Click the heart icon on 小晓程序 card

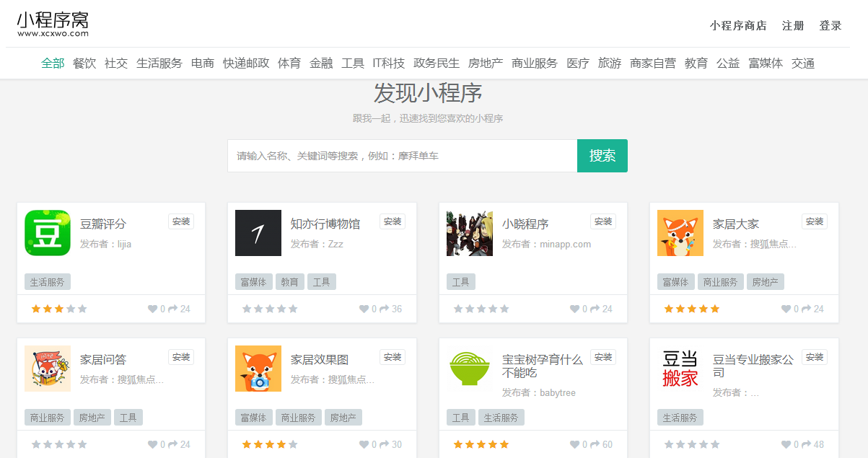[x=574, y=309]
